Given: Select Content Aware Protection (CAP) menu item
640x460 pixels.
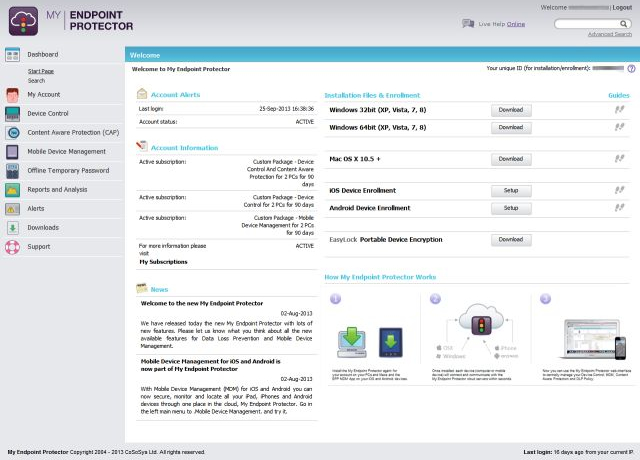Looking at the screenshot, I should [73, 133].
